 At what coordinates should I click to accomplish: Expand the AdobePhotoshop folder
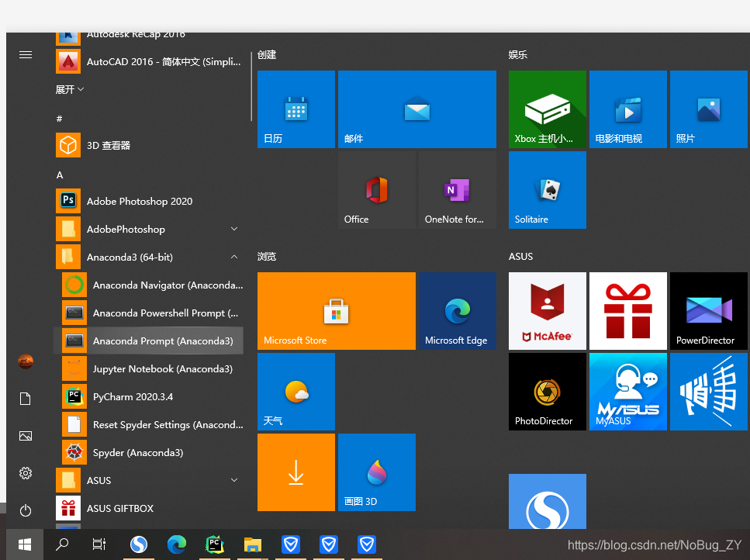149,229
